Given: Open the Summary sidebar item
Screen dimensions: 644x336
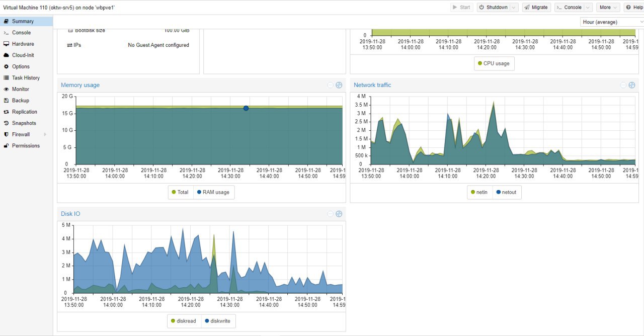Looking at the screenshot, I should (26, 21).
